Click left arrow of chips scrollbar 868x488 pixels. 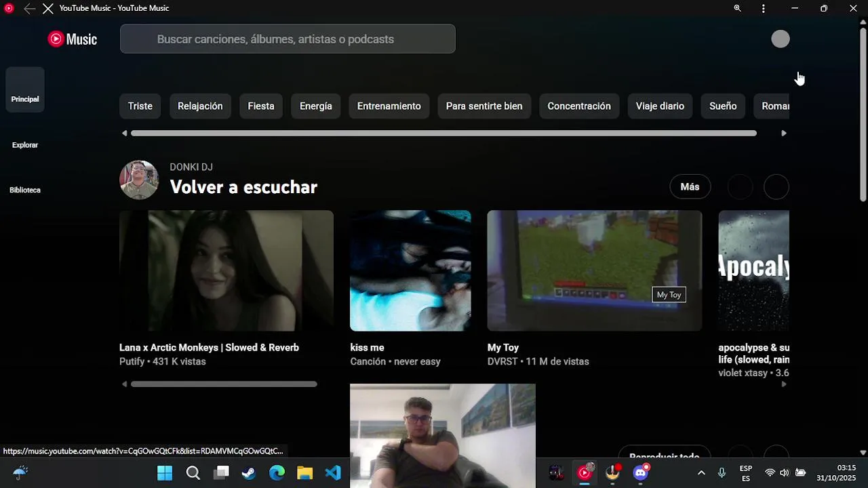(124, 134)
